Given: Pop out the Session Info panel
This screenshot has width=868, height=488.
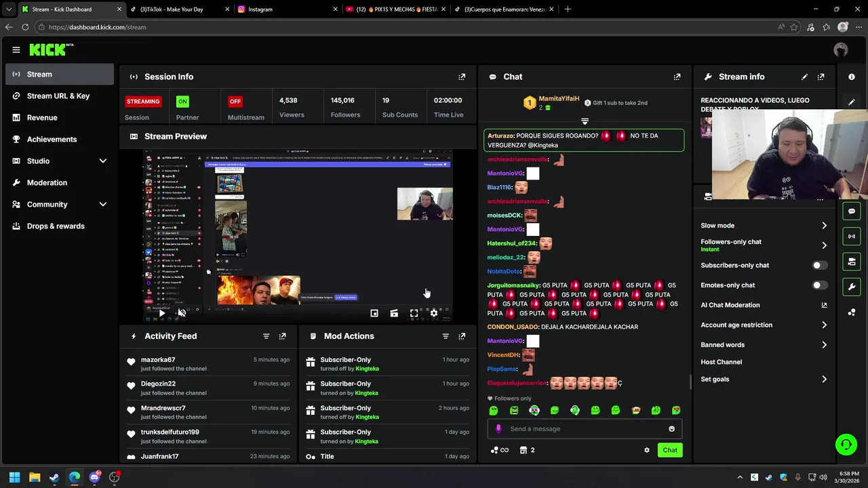Looking at the screenshot, I should tap(462, 77).
